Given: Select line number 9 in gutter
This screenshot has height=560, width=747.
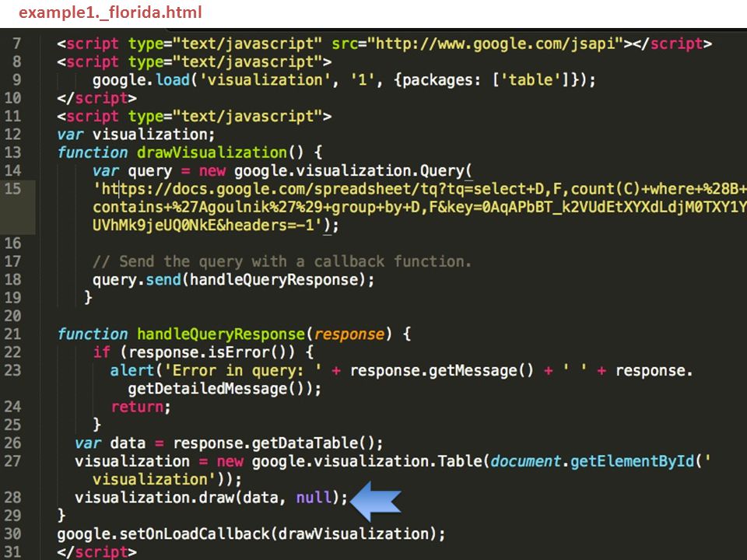Looking at the screenshot, I should click(x=16, y=80).
